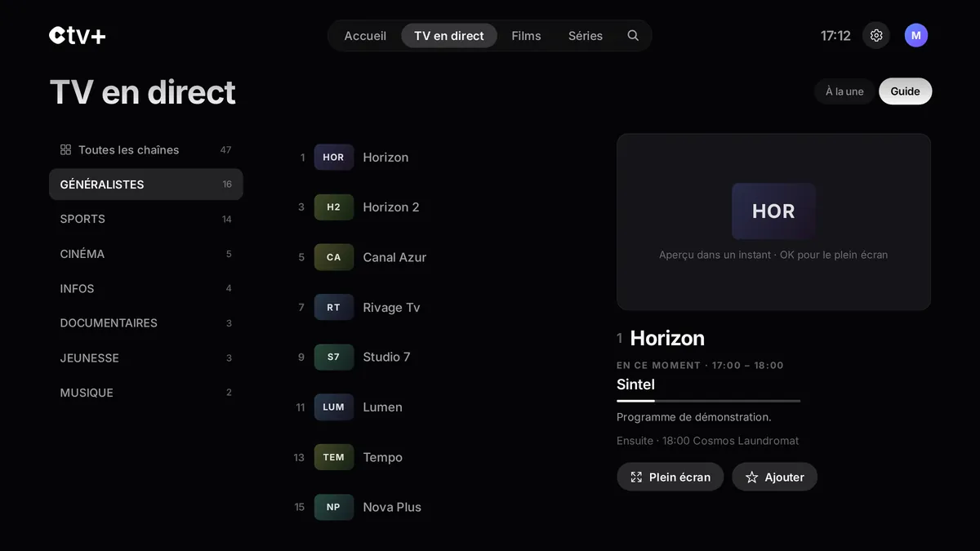The height and width of the screenshot is (551, 980).
Task: Show Toutes les chaînes category
Action: 146,150
